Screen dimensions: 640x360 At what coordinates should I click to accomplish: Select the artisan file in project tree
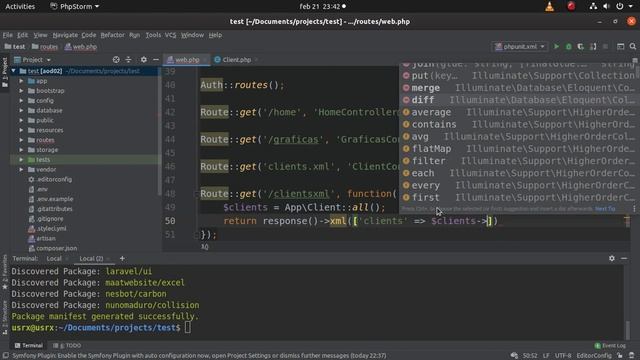pos(46,238)
